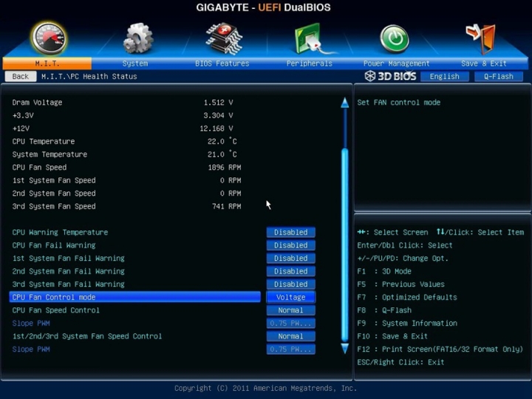Click the F10 Save & Exit hint
This screenshot has height=399, width=532.
point(392,336)
